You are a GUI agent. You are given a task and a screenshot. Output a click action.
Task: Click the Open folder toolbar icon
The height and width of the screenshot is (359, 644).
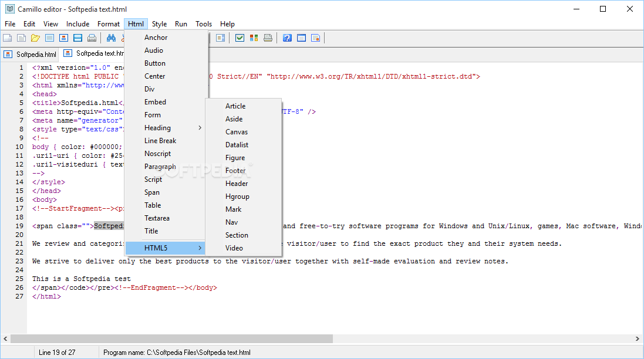(35, 38)
